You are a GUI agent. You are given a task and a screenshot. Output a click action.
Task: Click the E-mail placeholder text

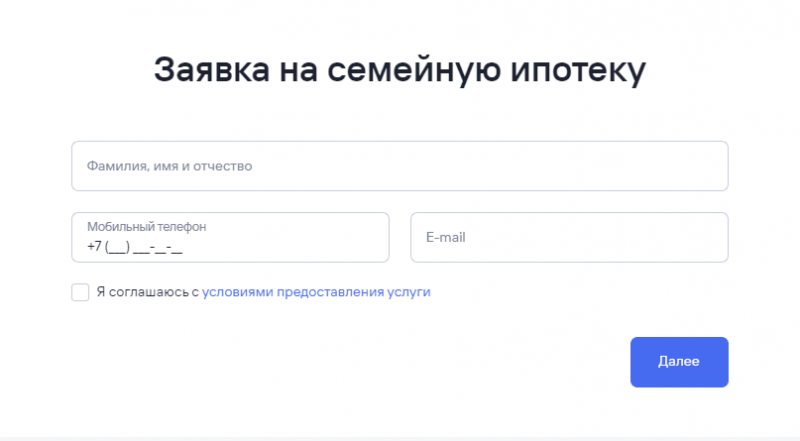point(446,238)
